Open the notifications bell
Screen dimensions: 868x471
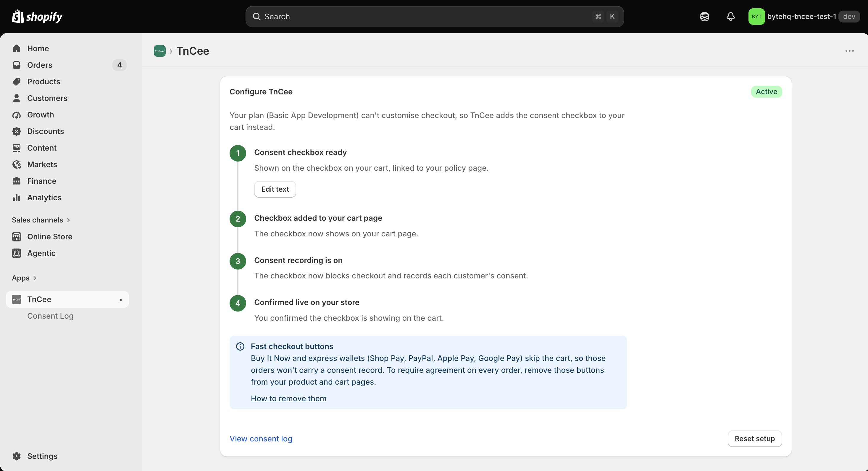coord(730,17)
